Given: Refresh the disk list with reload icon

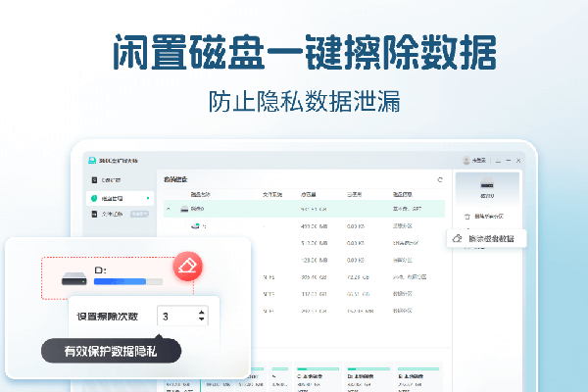Looking at the screenshot, I should (440, 179).
